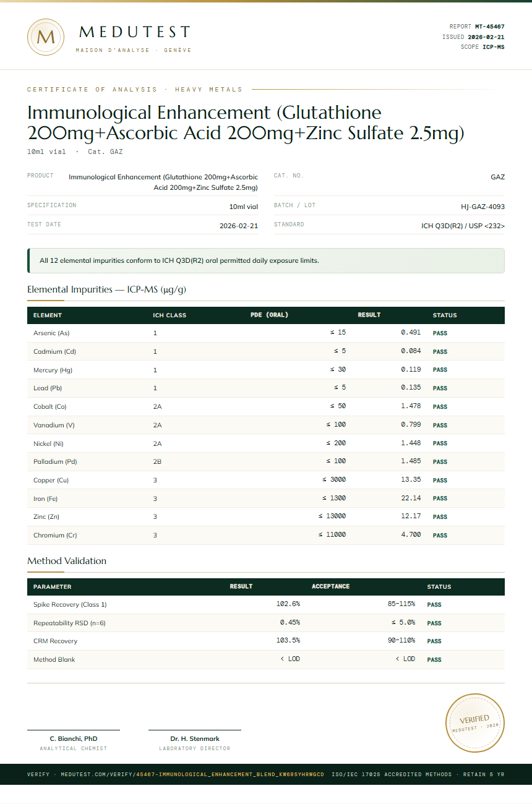Click the ICH CLASS column header

pyautogui.click(x=169, y=315)
